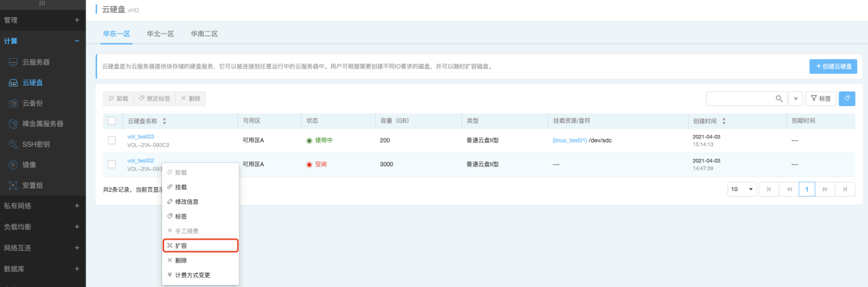
Task: Toggle the select-all checkbox in table header
Action: click(111, 121)
